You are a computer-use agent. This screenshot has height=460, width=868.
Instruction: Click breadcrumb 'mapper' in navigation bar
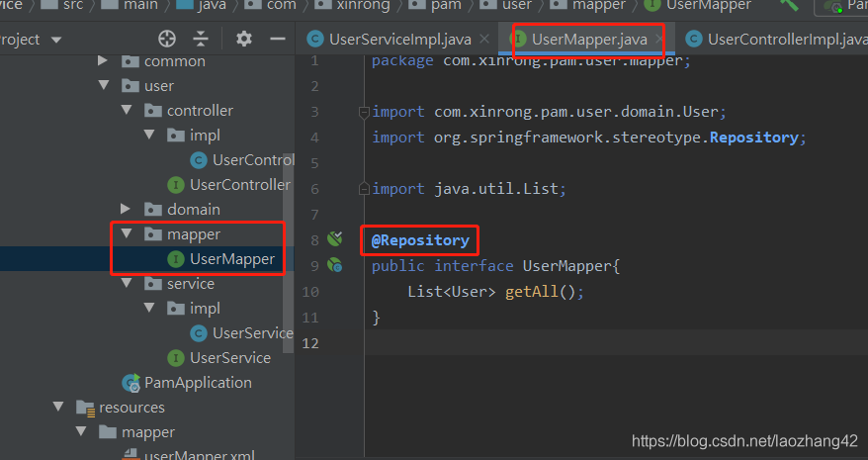pyautogui.click(x=599, y=6)
